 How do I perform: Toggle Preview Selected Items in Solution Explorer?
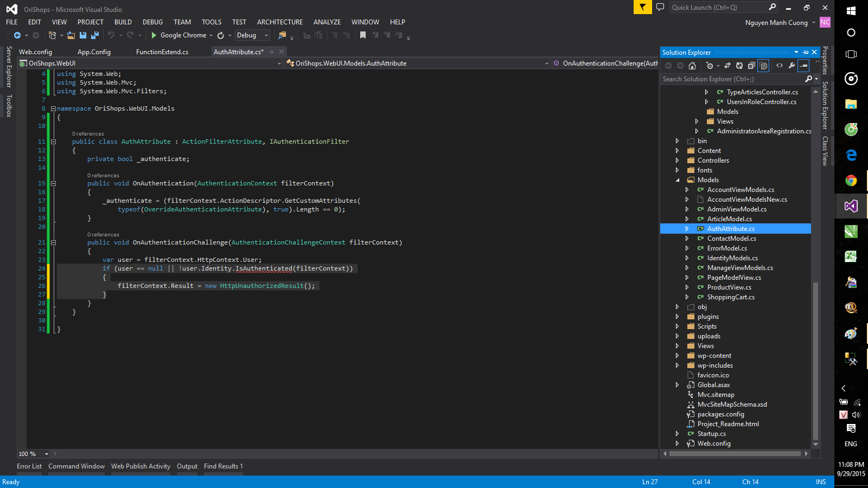[803, 65]
